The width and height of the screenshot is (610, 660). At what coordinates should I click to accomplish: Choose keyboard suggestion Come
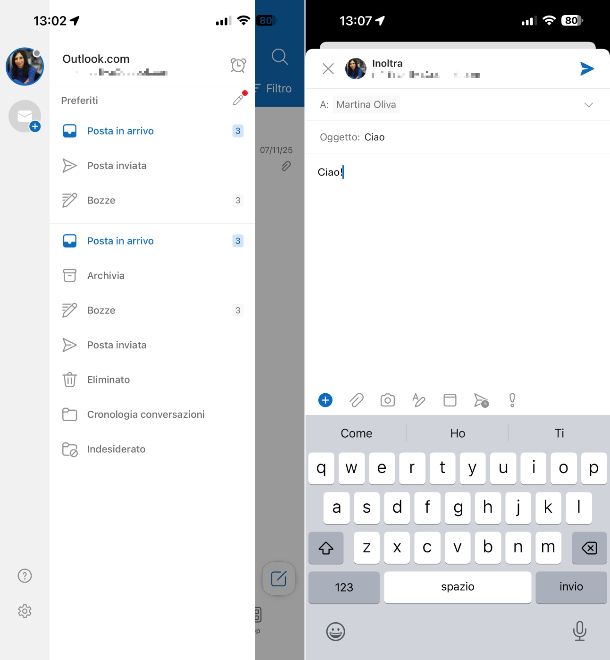coord(356,433)
